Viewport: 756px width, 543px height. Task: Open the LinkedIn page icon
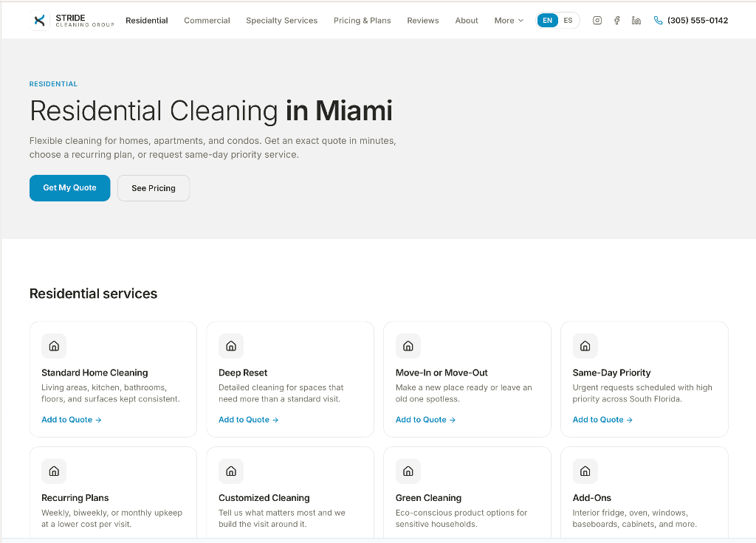click(636, 20)
